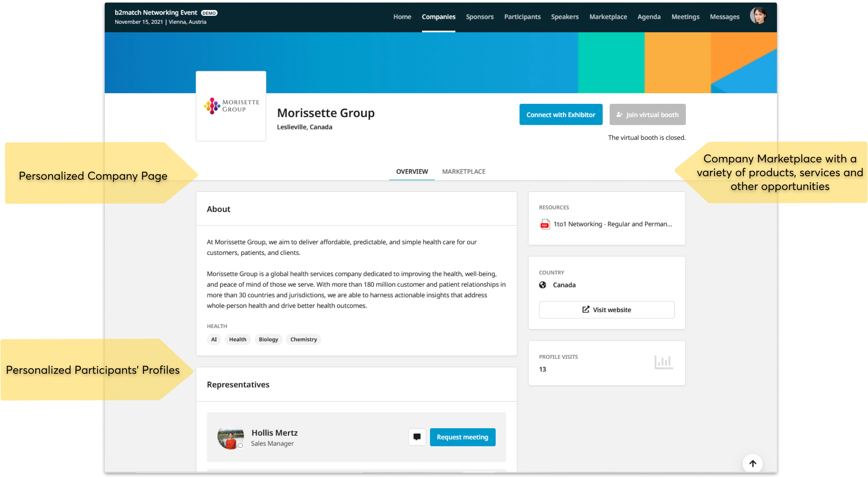Navigate to Participants

[522, 17]
